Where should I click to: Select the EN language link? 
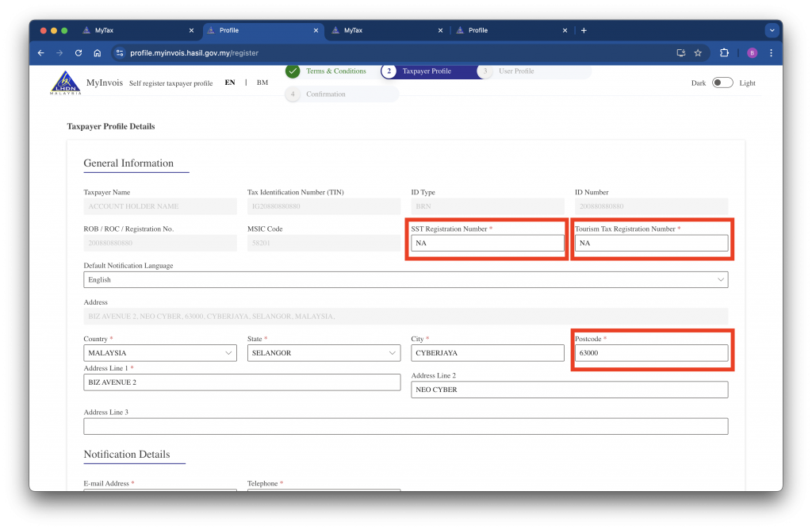pos(230,83)
